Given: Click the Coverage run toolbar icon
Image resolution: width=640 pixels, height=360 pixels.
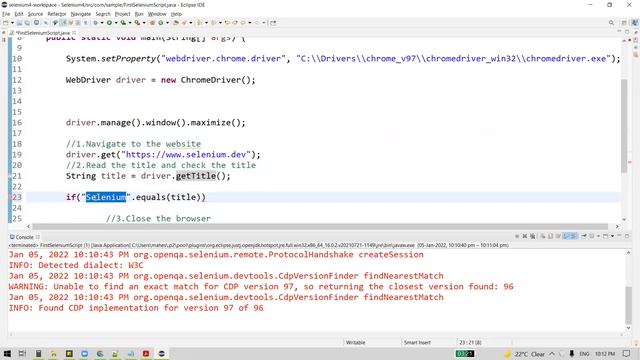Looking at the screenshot, I should [123, 23].
